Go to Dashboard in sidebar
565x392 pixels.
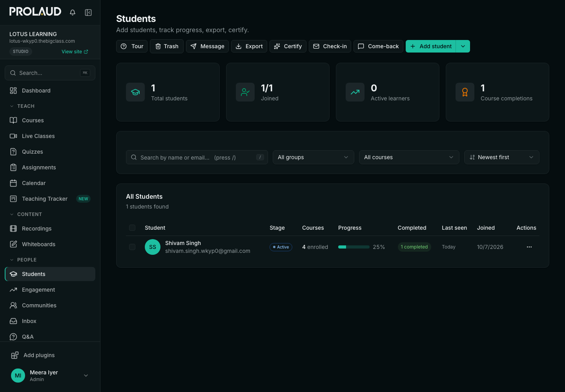[50, 91]
